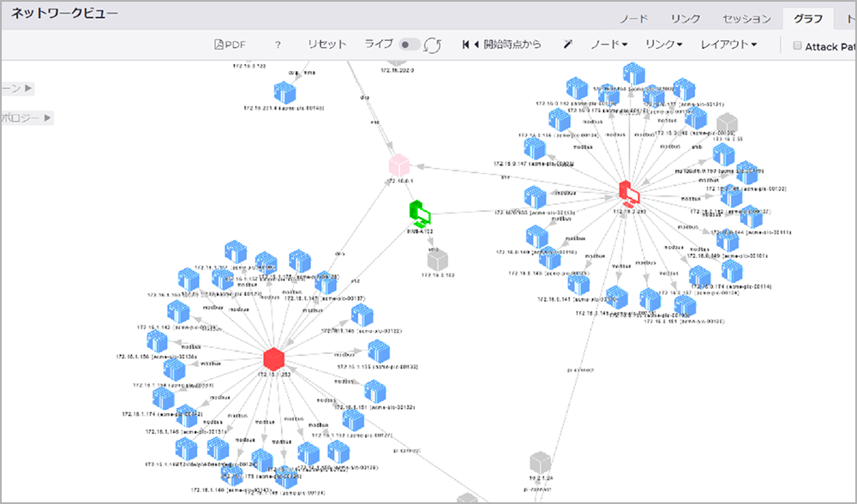The image size is (857, 504).
Task: Export the graph using the PDF button
Action: (229, 45)
